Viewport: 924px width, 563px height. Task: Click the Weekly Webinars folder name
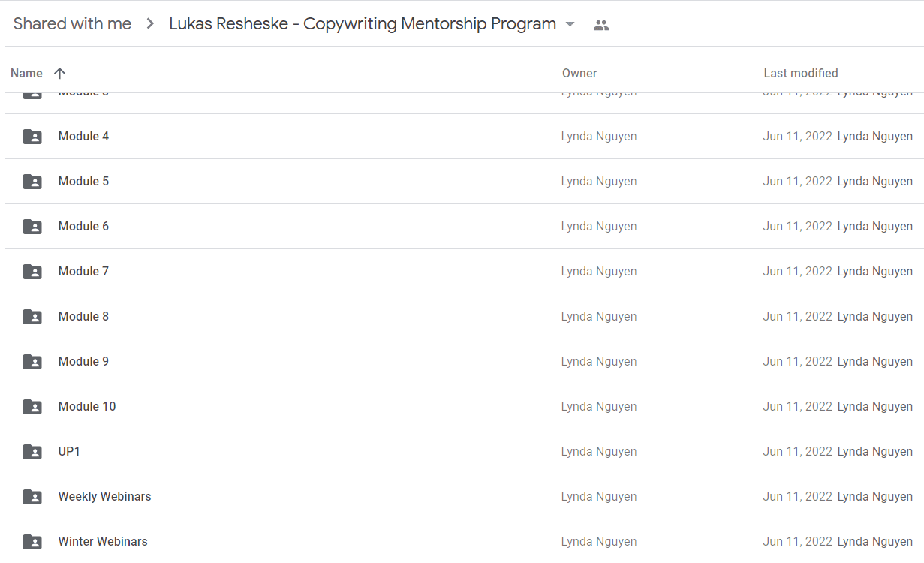tap(104, 496)
